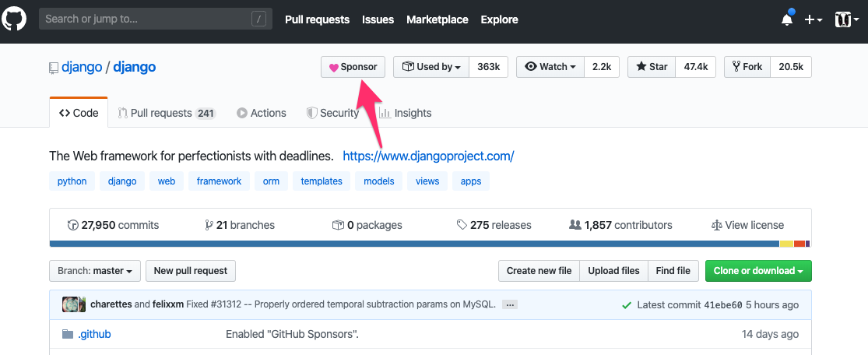Expand the Branch: master selector

95,271
